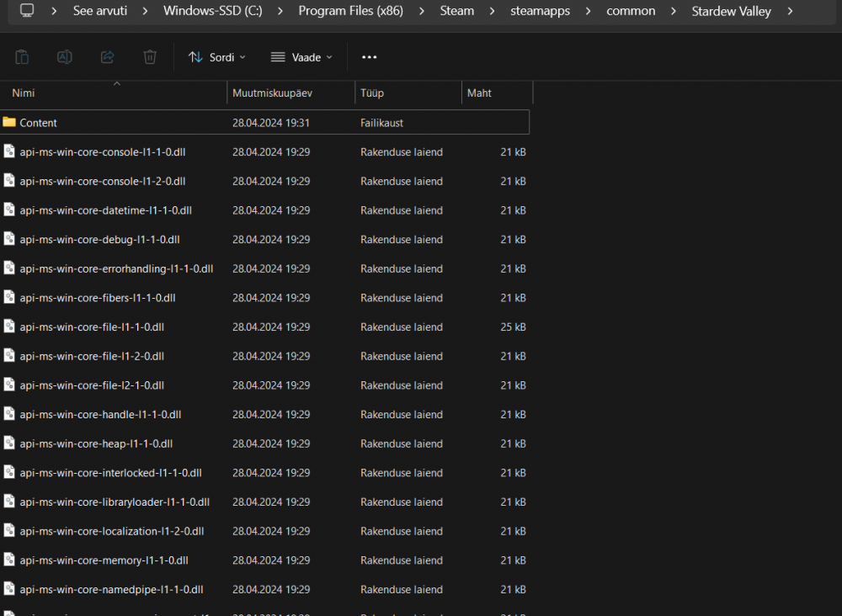842x616 pixels.
Task: Click the 25 kB size value
Action: (513, 327)
